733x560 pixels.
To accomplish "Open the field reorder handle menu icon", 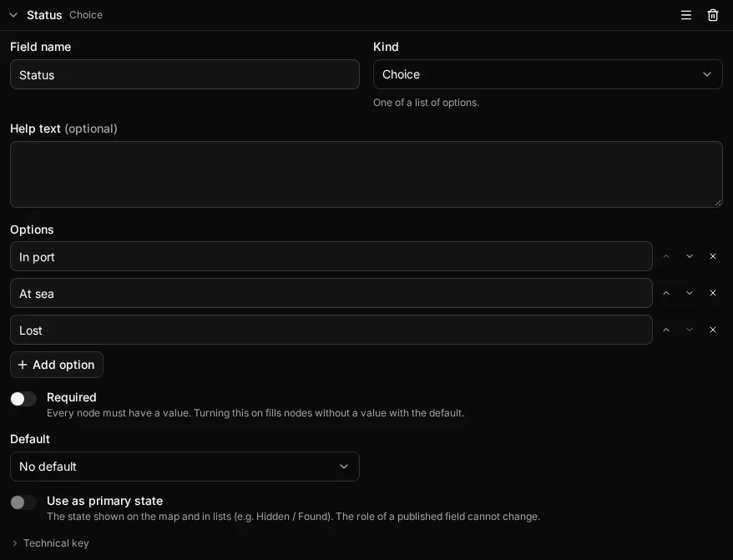I will (x=685, y=15).
